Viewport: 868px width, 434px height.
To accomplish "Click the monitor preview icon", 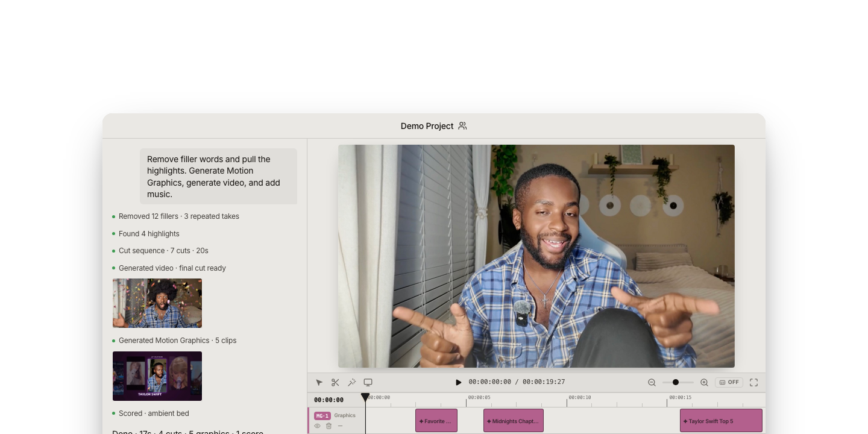I will click(368, 382).
